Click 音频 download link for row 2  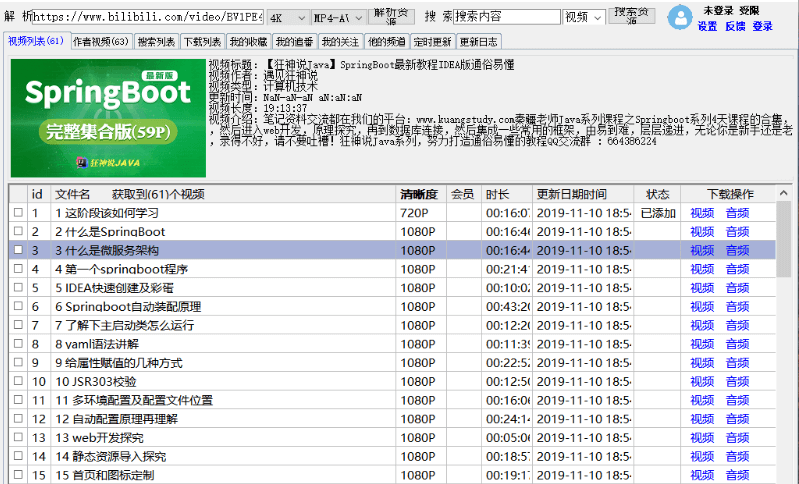pos(737,232)
